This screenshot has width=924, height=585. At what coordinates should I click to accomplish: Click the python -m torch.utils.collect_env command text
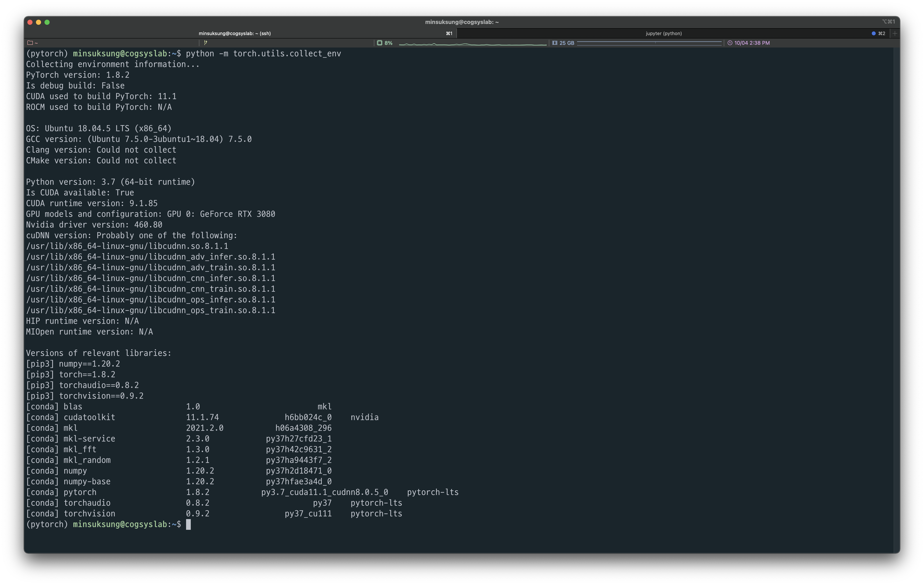(x=263, y=54)
